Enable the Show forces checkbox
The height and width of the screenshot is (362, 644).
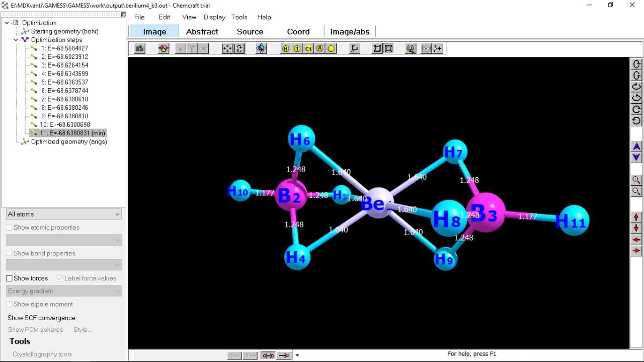(x=9, y=278)
